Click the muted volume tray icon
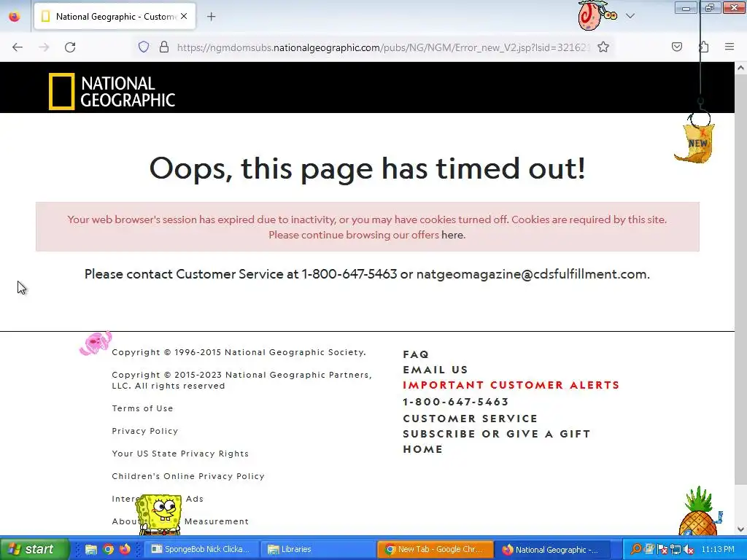This screenshot has width=747, height=560. click(689, 550)
